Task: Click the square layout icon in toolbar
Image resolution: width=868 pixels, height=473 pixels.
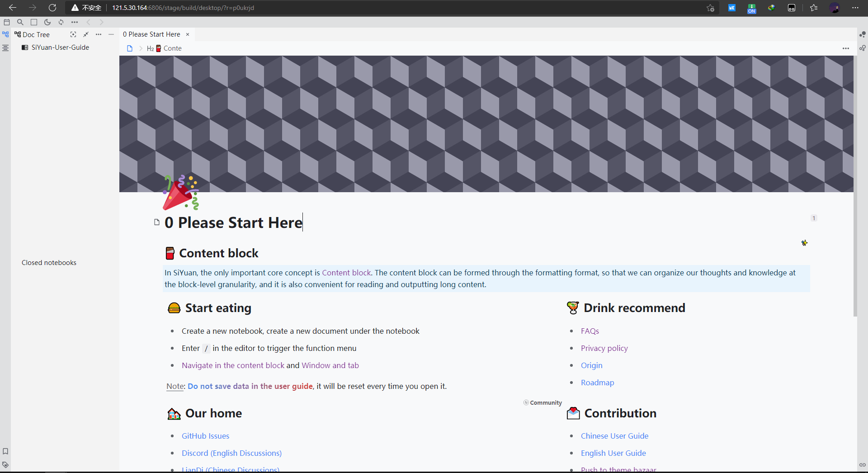Action: [x=34, y=22]
